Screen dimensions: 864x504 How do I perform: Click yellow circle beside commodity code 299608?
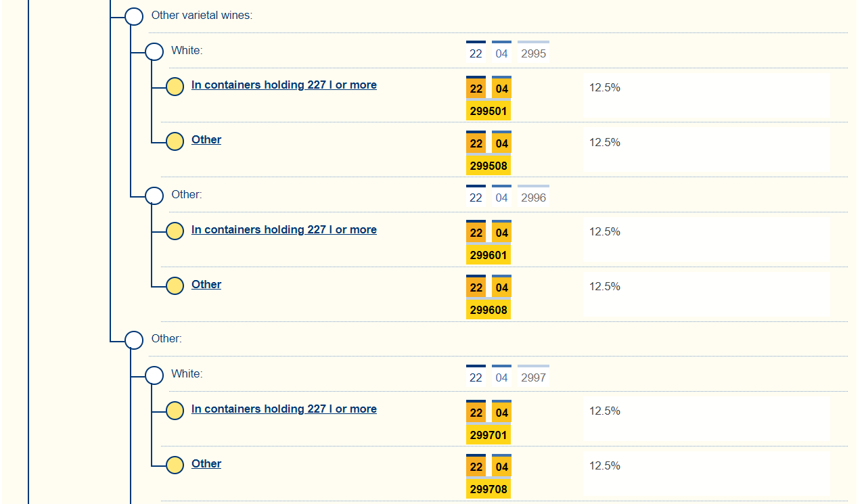click(175, 286)
